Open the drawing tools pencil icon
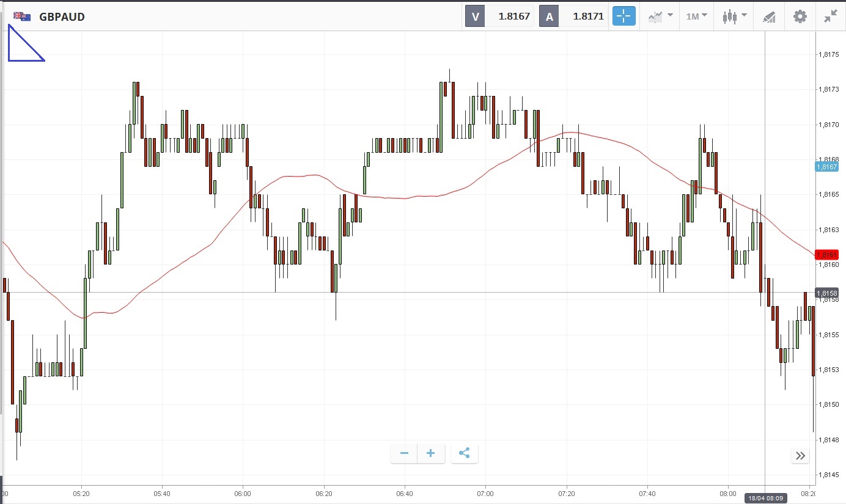 coord(769,16)
